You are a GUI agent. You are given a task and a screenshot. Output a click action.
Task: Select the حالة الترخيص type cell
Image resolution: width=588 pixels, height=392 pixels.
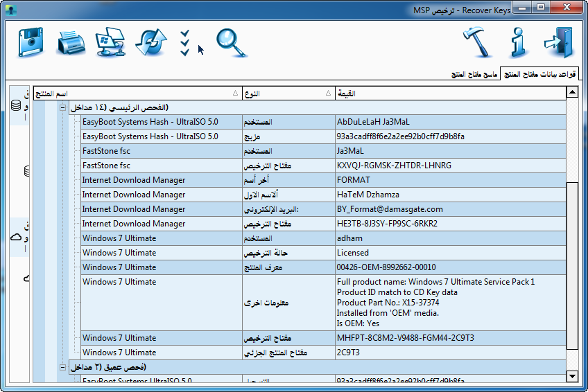[x=288, y=253]
